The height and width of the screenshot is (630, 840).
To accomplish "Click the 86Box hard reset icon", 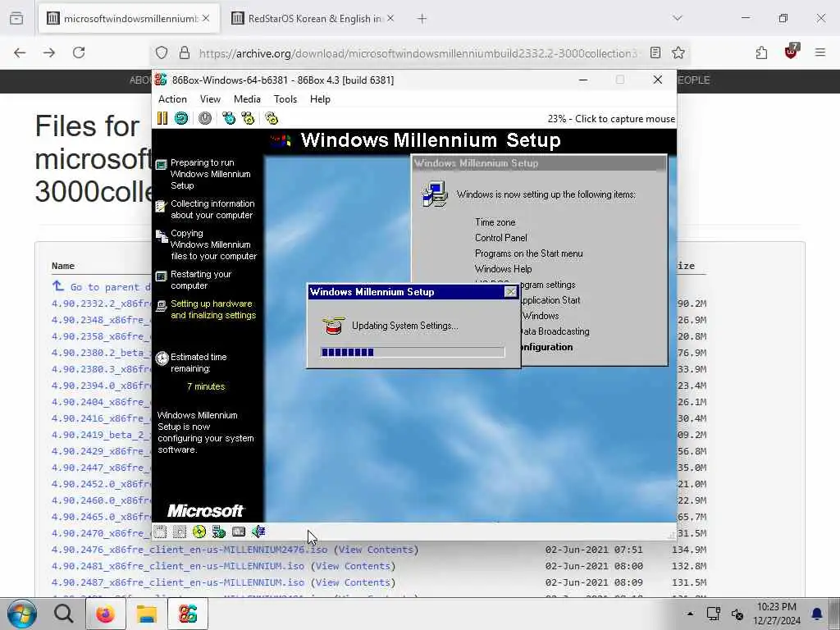I will coord(181,118).
